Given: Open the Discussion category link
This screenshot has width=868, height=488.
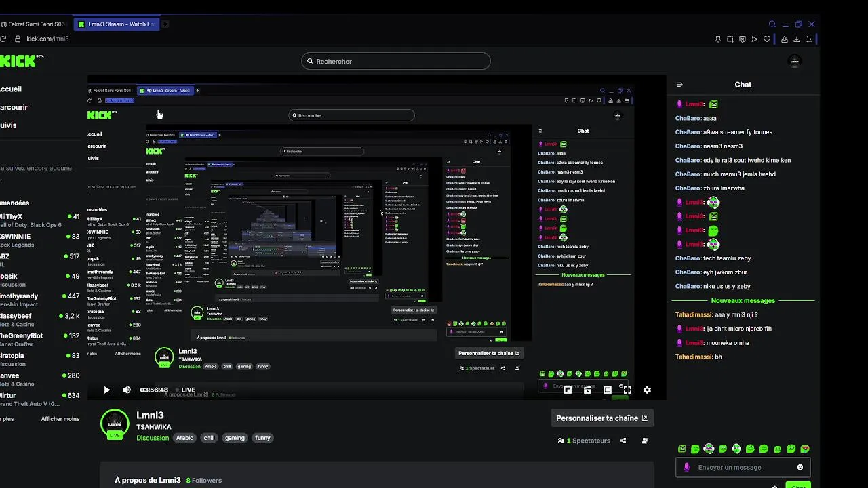Looking at the screenshot, I should [x=153, y=438].
